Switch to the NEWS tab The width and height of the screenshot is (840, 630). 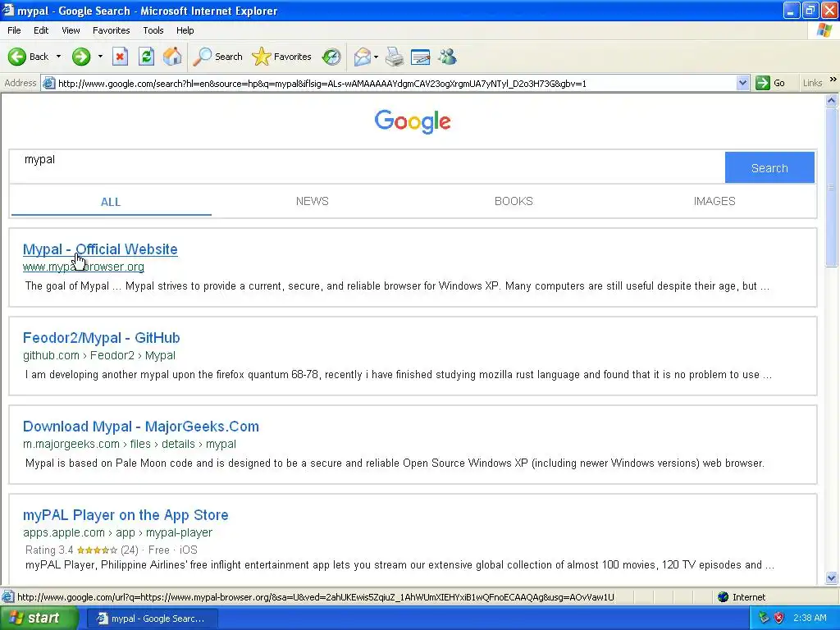coord(313,202)
